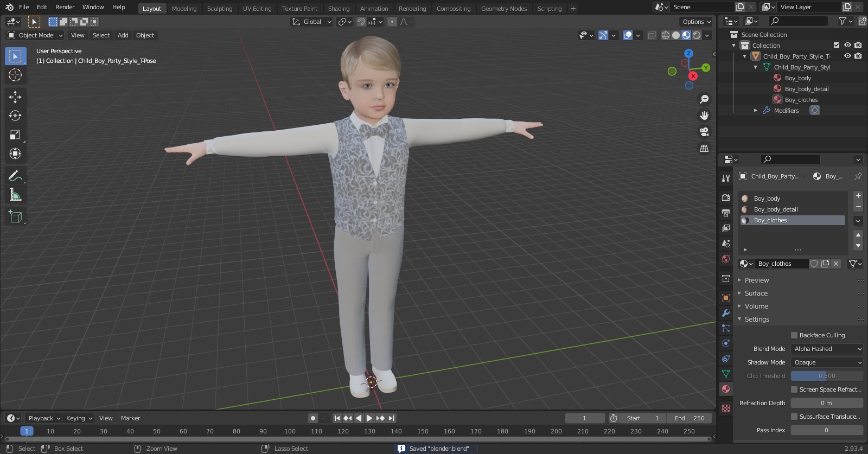Toggle X-ray display in viewport header

pos(652,35)
